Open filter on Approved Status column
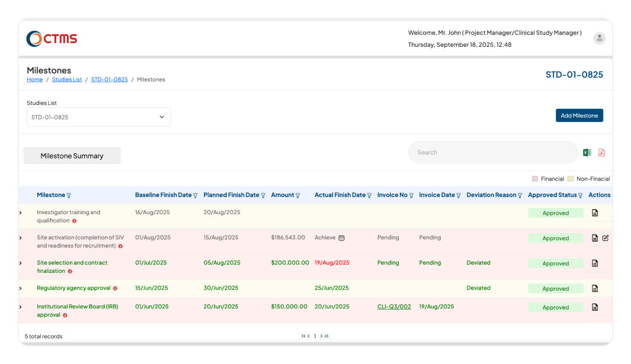 point(581,195)
